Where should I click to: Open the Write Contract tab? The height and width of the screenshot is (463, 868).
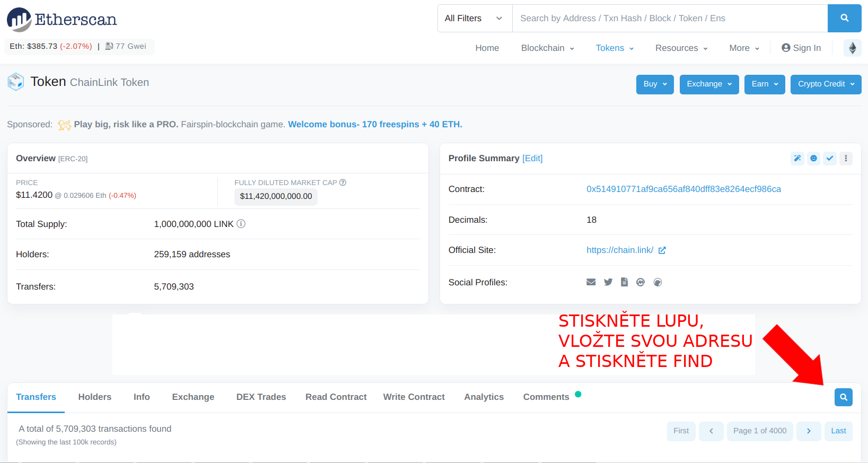(414, 397)
